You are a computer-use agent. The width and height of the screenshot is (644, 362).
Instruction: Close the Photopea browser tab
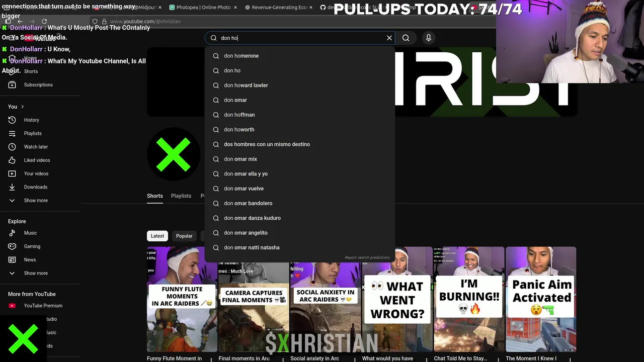click(235, 8)
